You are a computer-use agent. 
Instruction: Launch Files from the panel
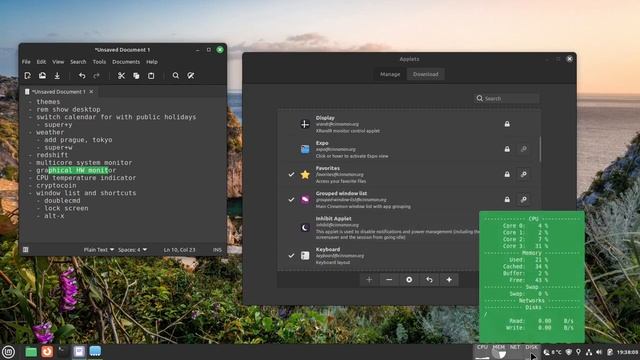coord(31,352)
